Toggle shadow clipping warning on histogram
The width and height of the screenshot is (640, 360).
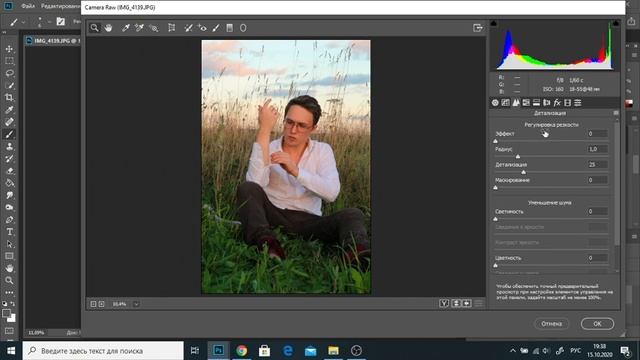(x=493, y=23)
